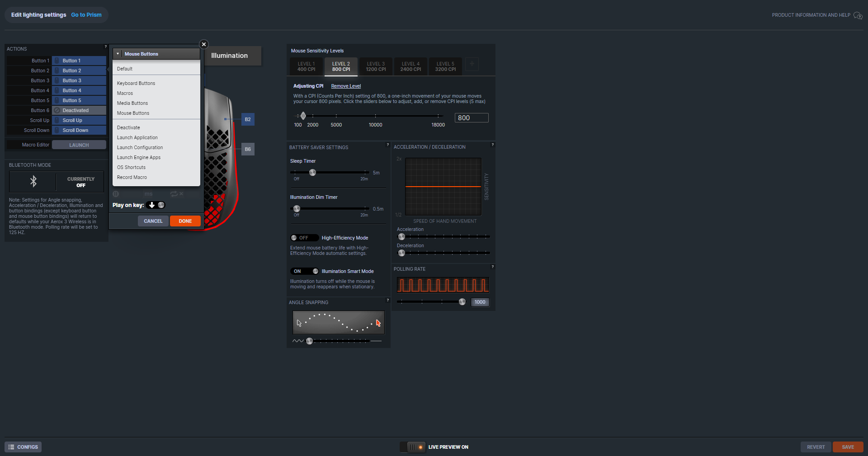Switch to Level 3 1200 CPI tab

pos(376,66)
